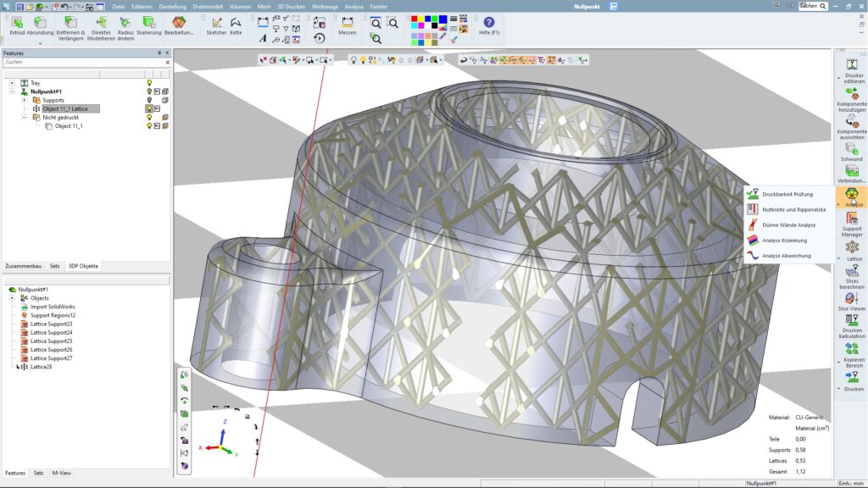
Task: Choose Dünne Wände Analyse from the context menu
Action: (788, 225)
